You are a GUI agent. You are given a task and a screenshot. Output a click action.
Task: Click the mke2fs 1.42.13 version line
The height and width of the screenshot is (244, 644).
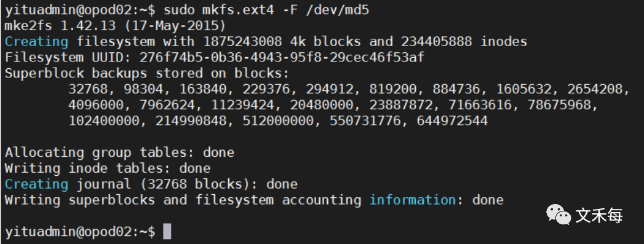pyautogui.click(x=116, y=26)
